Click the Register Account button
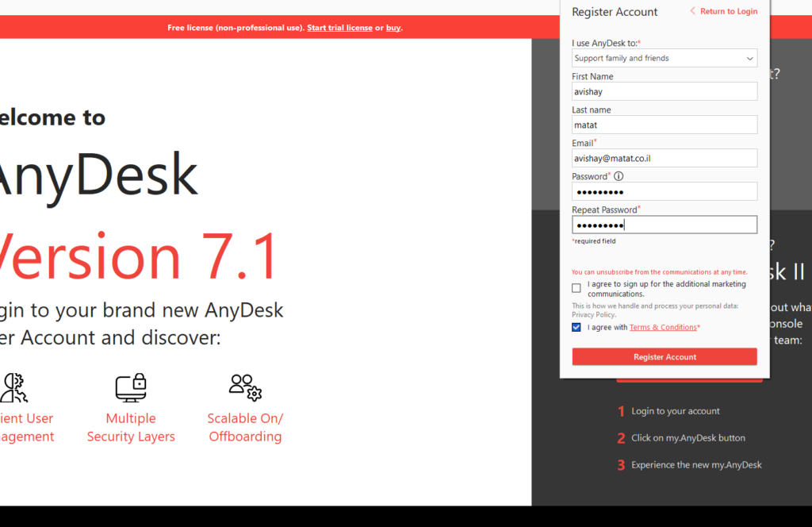This screenshot has width=812, height=527. point(665,356)
